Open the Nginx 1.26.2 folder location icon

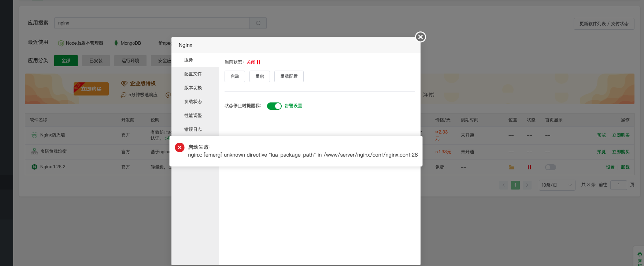511,167
